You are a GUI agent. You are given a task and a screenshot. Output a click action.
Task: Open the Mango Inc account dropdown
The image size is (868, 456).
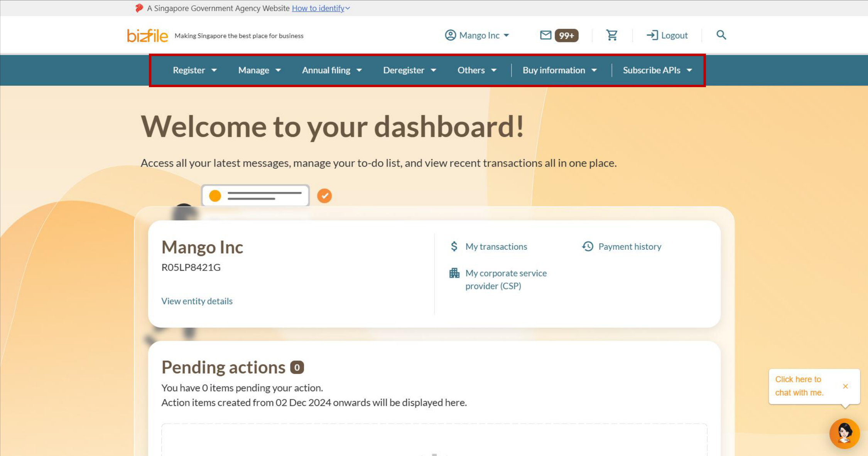477,35
